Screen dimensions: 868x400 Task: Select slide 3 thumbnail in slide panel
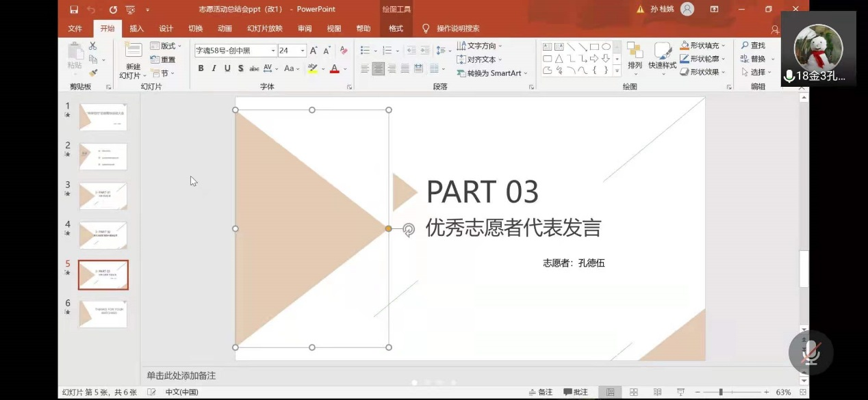click(103, 196)
